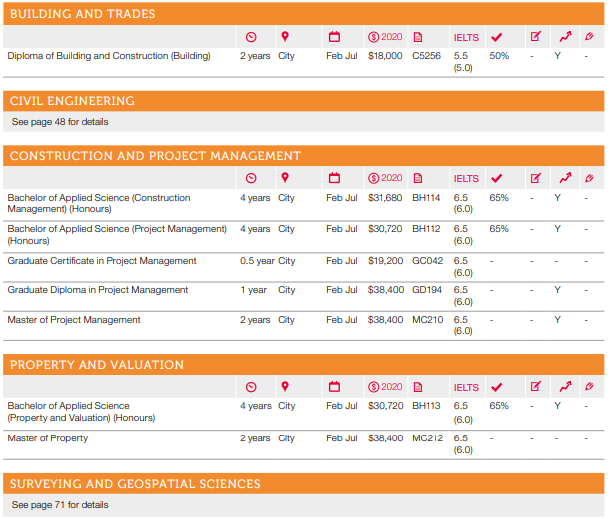Image resolution: width=611 pixels, height=519 pixels.
Task: Click the IELTS column header in Property and Valuation
Action: click(466, 388)
